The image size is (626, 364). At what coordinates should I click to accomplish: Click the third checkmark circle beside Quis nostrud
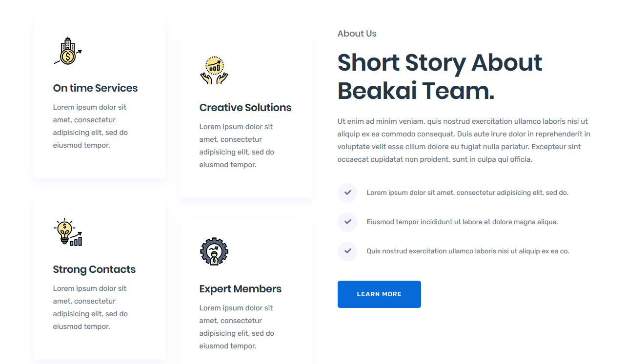click(x=347, y=251)
